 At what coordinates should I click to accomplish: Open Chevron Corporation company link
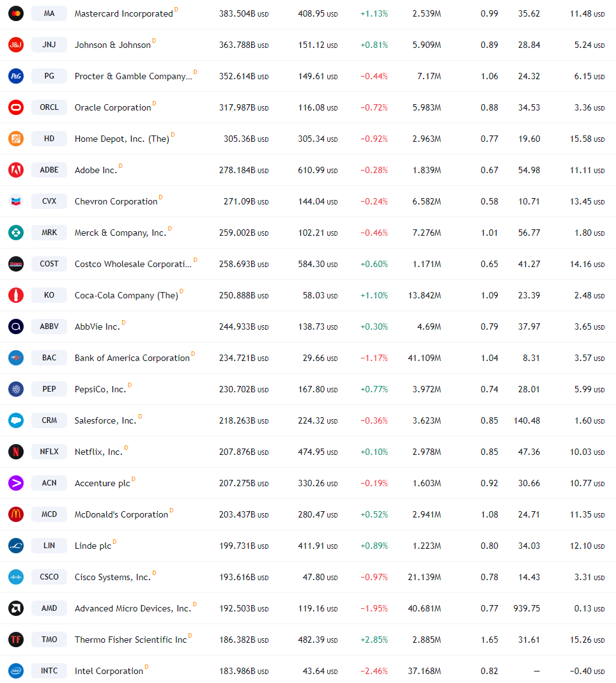pos(116,202)
